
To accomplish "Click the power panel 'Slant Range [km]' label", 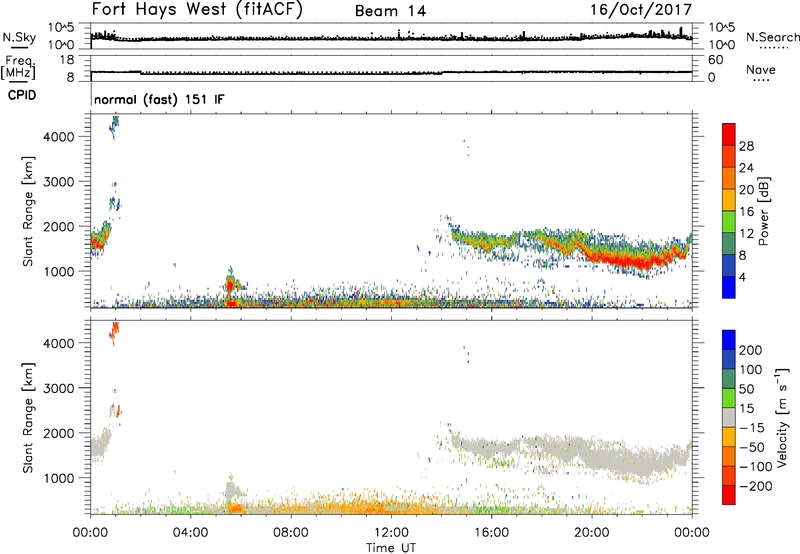I will point(28,211).
